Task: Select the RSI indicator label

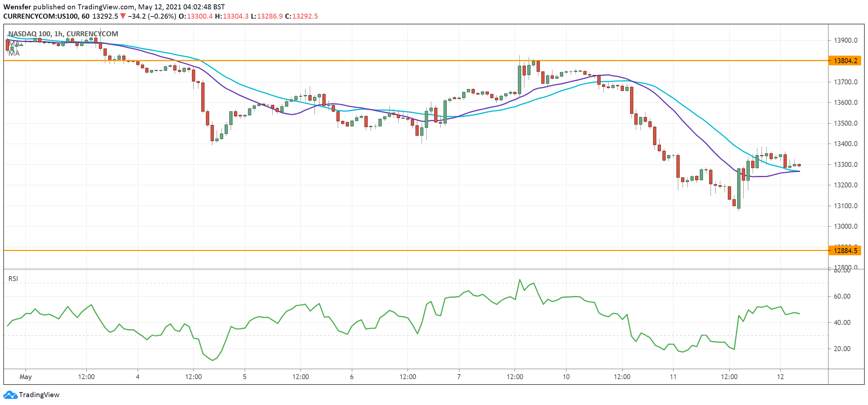Action: pos(13,279)
